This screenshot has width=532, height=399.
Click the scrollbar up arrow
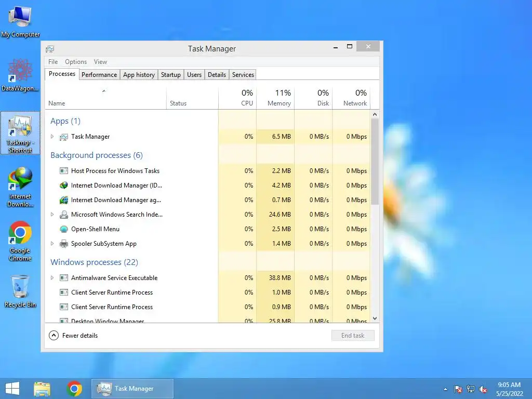coord(375,114)
